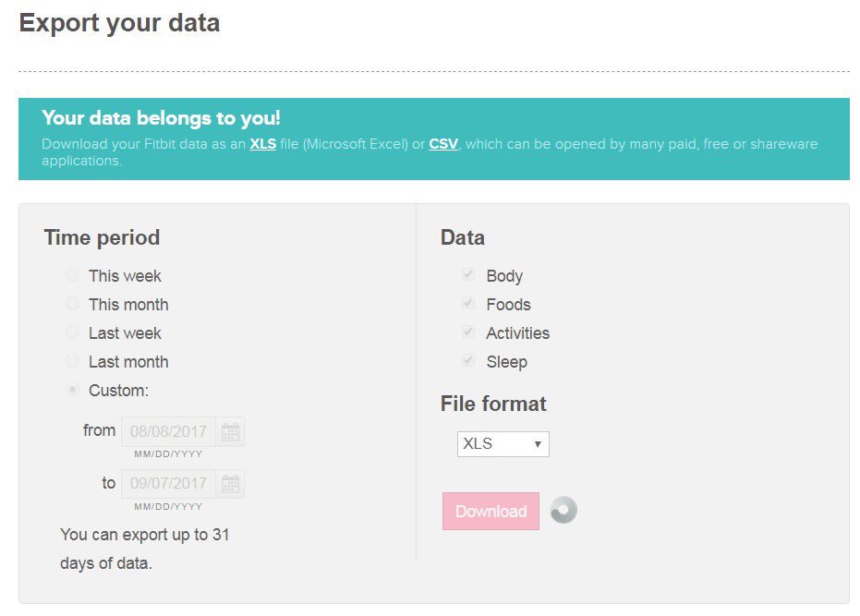Toggle the Foods data checkbox
The height and width of the screenshot is (616, 860).
point(467,303)
